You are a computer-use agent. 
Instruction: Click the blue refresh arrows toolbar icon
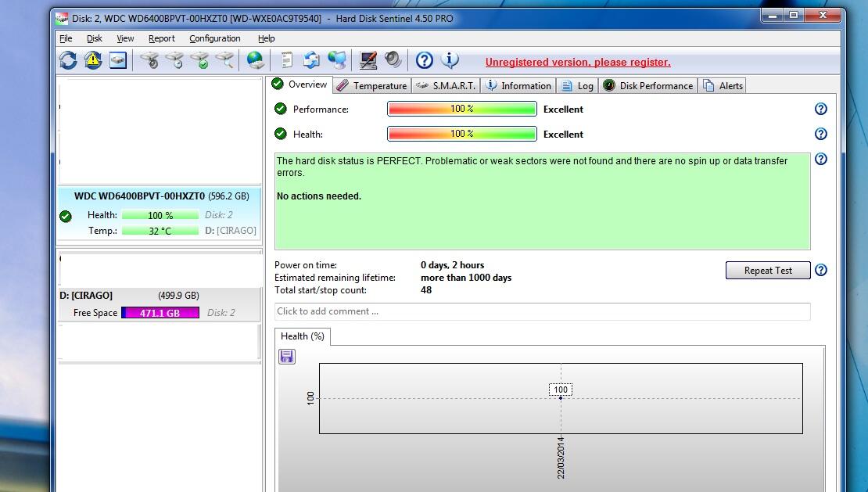68,59
